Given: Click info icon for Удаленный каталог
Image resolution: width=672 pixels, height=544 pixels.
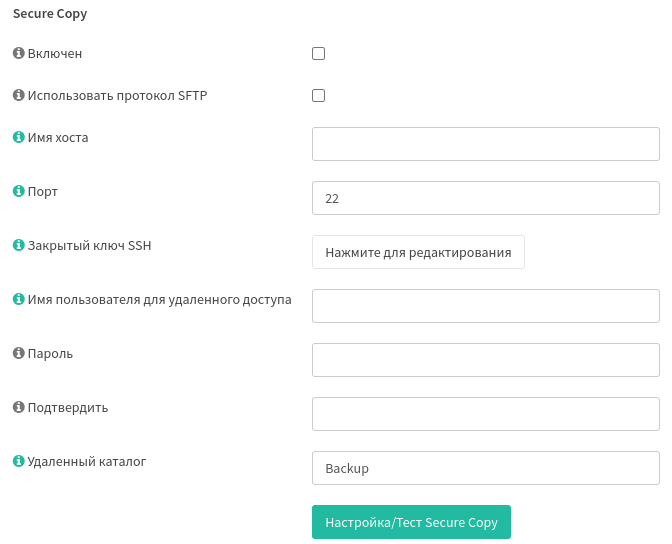Looking at the screenshot, I should coord(18,461).
